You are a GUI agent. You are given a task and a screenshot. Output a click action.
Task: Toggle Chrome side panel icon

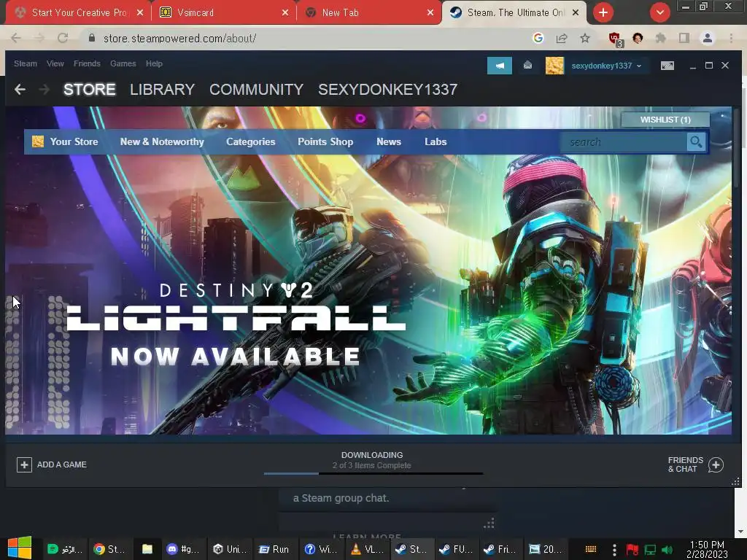[684, 38]
